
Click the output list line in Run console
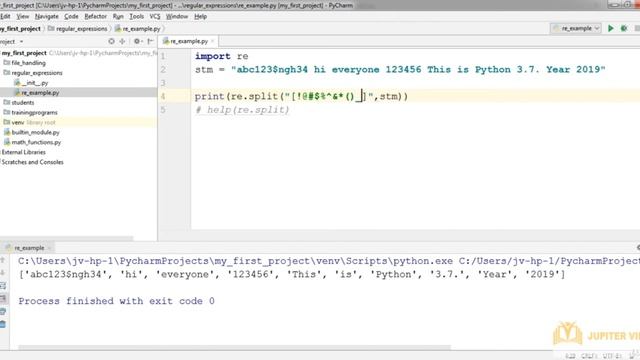[292, 274]
